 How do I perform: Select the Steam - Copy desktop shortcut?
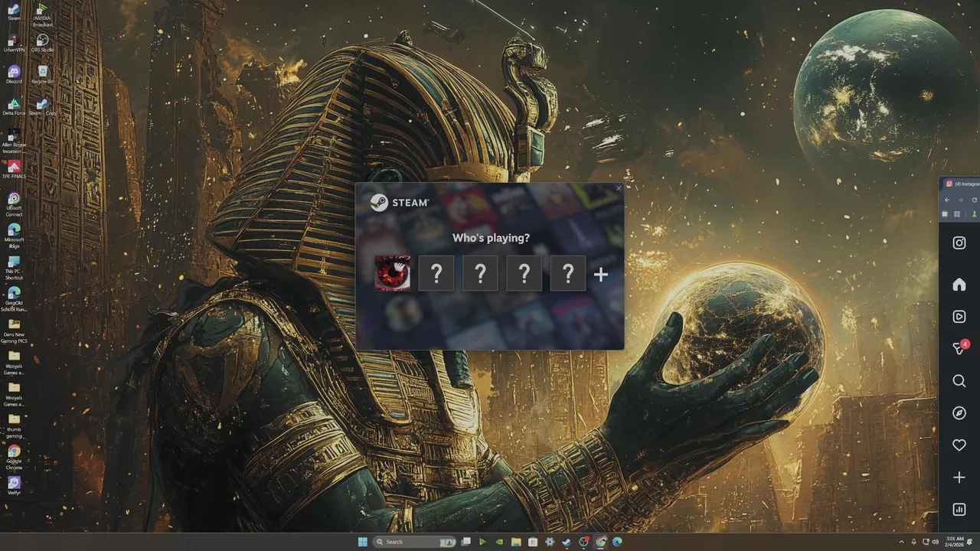43,107
